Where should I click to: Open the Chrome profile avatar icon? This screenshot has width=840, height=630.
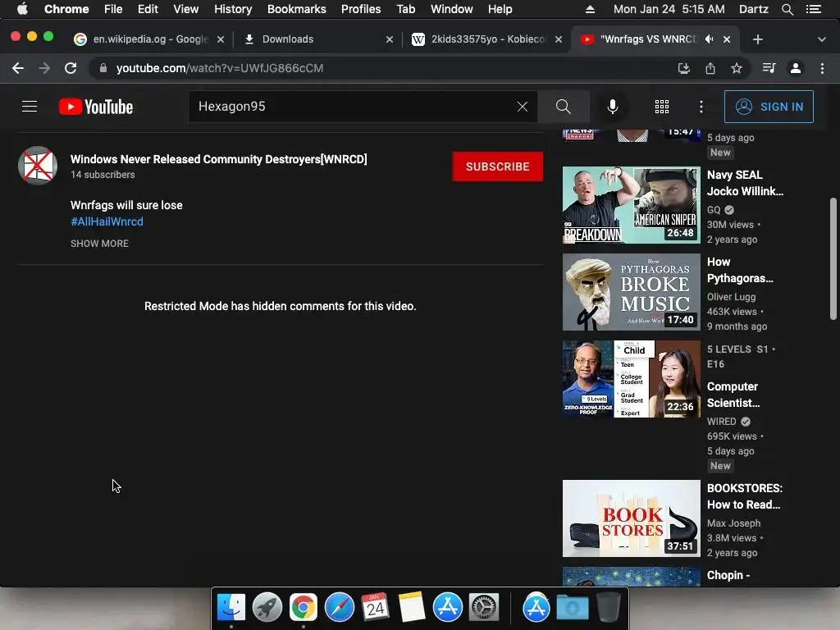796,68
